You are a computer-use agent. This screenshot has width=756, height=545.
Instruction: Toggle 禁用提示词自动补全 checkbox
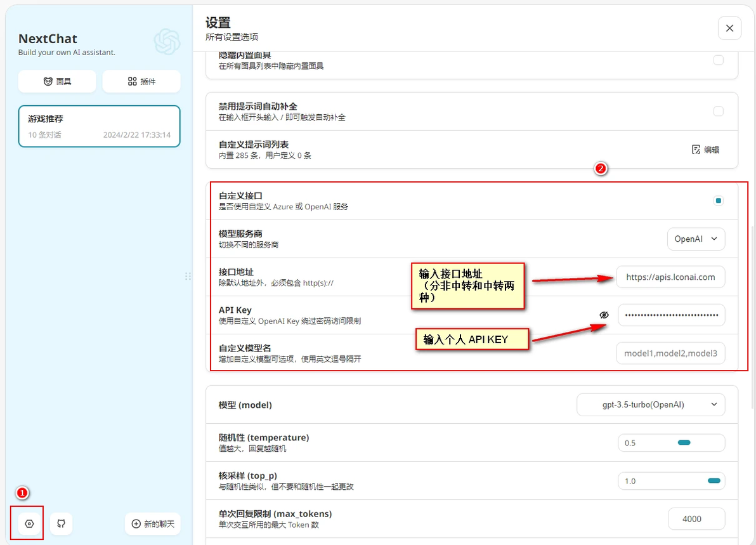coord(719,112)
